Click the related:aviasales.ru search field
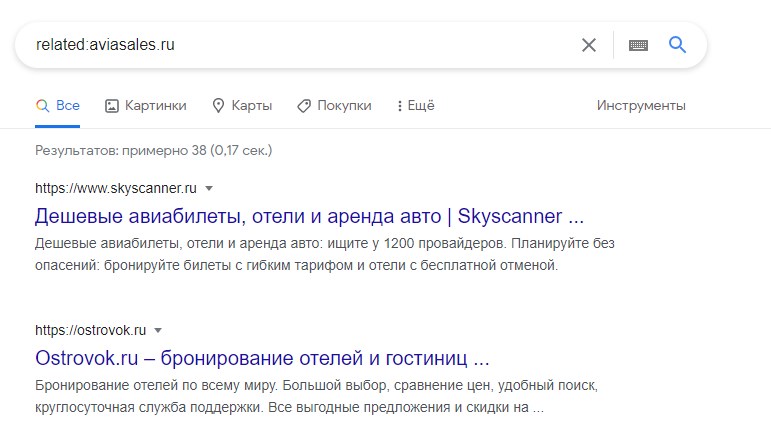The height and width of the screenshot is (431, 771). pos(305,45)
